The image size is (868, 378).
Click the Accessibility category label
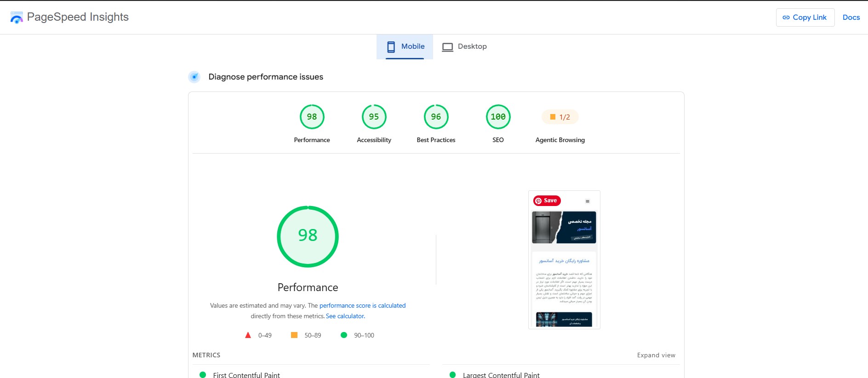coord(374,140)
